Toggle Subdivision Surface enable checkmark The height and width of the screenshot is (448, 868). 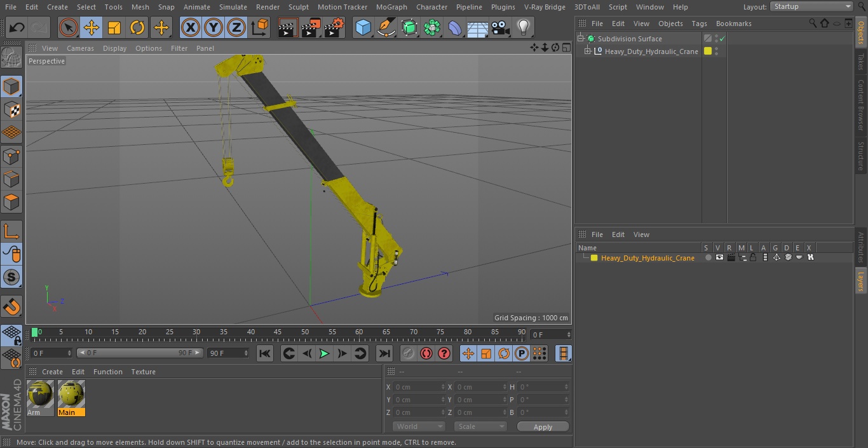pos(722,39)
